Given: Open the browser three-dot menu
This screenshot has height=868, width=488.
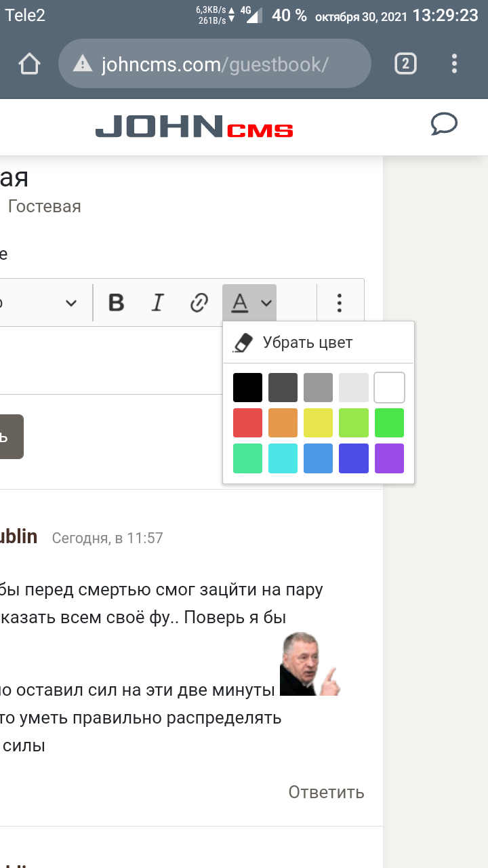Looking at the screenshot, I should [454, 64].
